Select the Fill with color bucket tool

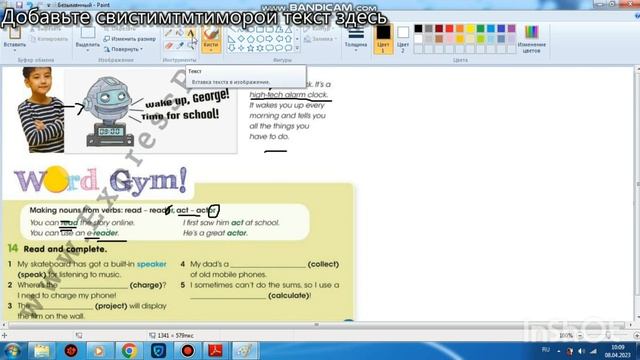pyautogui.click(x=180, y=33)
